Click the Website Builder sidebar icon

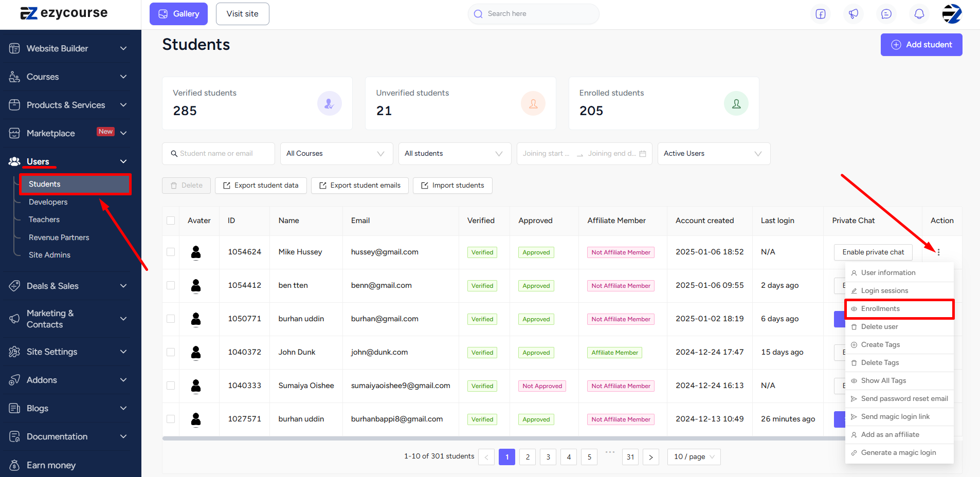[x=14, y=48]
